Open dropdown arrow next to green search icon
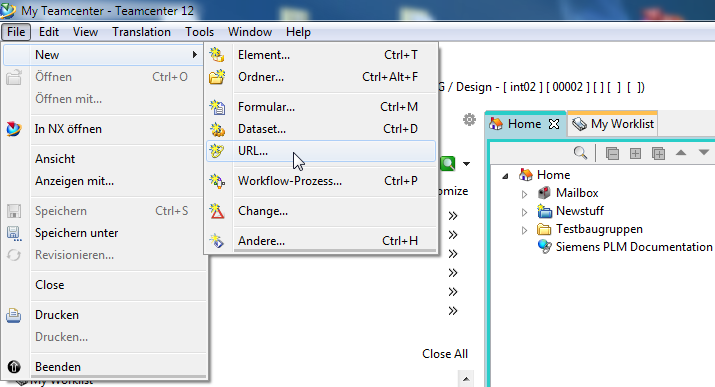The image size is (715, 387). pyautogui.click(x=466, y=164)
